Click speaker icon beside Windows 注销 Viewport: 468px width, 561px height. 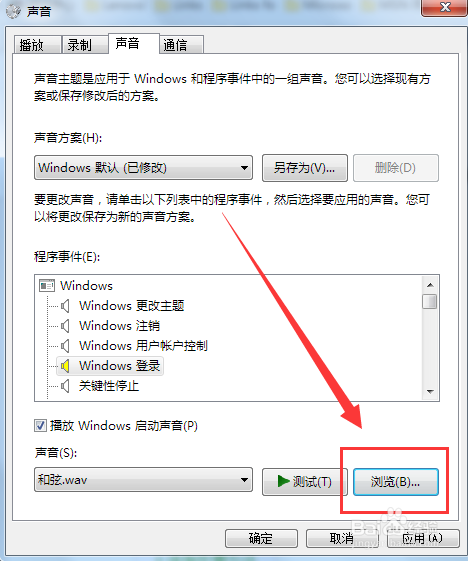point(65,326)
